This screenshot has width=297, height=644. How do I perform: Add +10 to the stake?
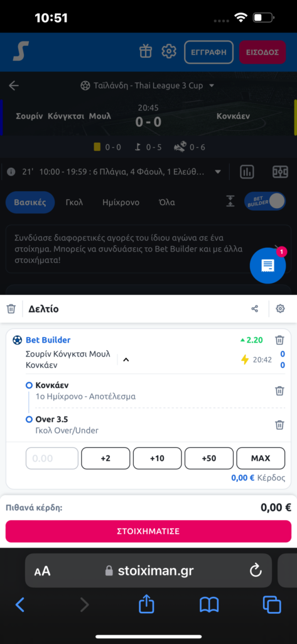pyautogui.click(x=157, y=458)
